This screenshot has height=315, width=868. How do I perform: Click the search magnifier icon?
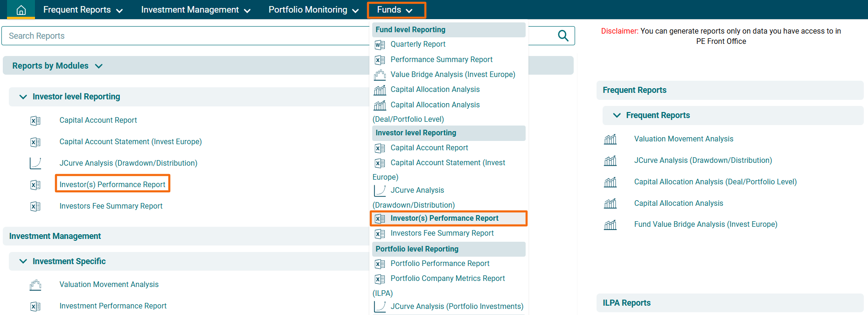563,36
